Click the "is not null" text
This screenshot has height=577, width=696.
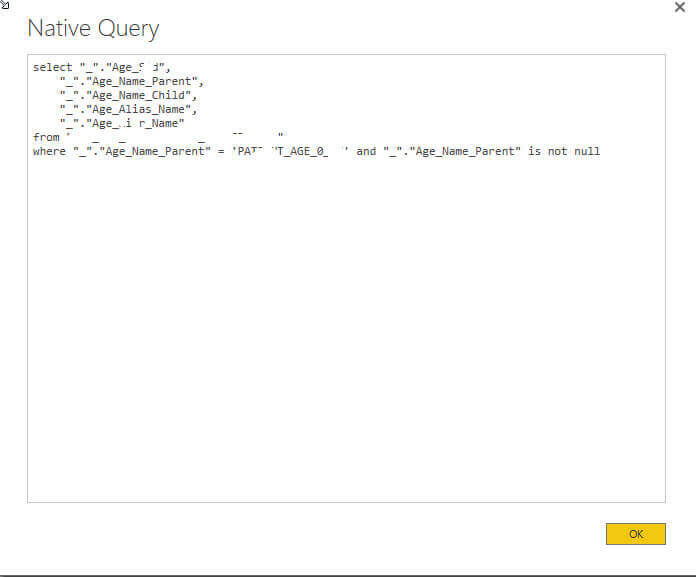coord(564,151)
